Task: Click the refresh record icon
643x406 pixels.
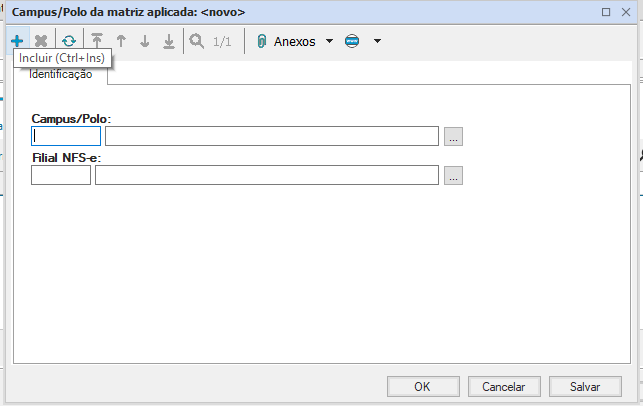Action: (x=68, y=41)
